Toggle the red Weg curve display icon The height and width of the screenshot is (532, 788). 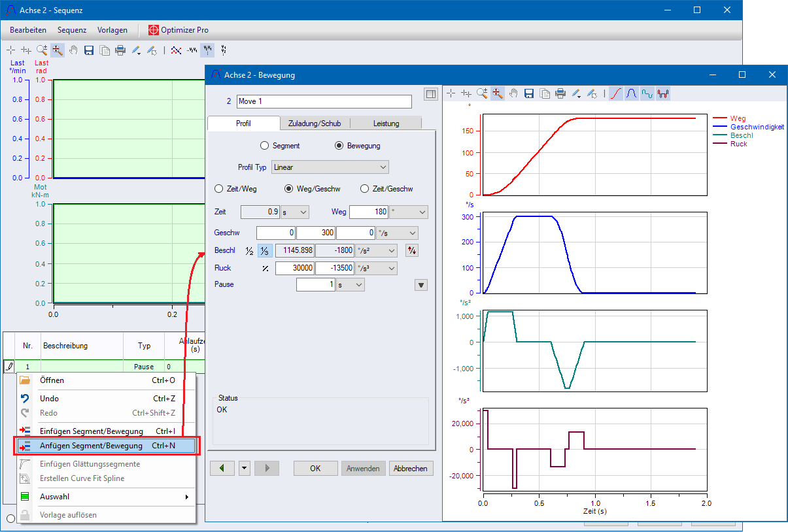point(616,93)
